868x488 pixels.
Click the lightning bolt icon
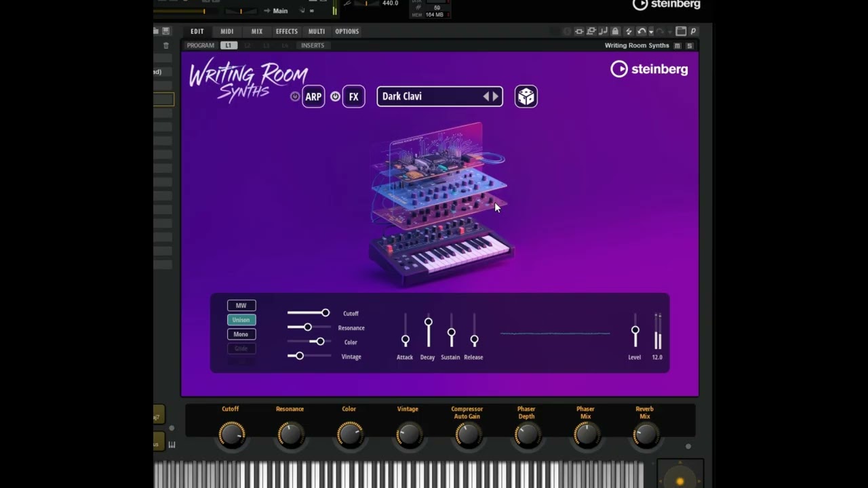pos(629,31)
